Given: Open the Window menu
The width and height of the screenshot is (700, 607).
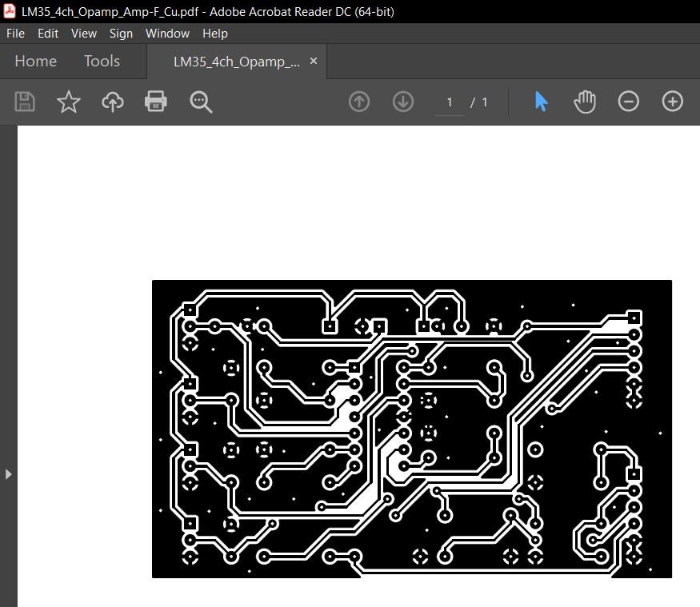Looking at the screenshot, I should pyautogui.click(x=167, y=34).
